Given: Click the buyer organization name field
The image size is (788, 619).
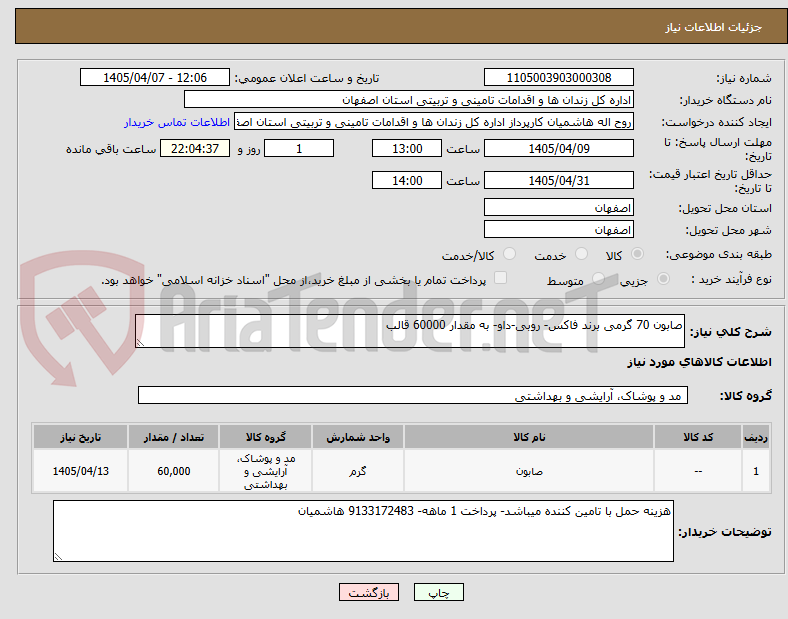Looking at the screenshot, I should click(409, 99).
